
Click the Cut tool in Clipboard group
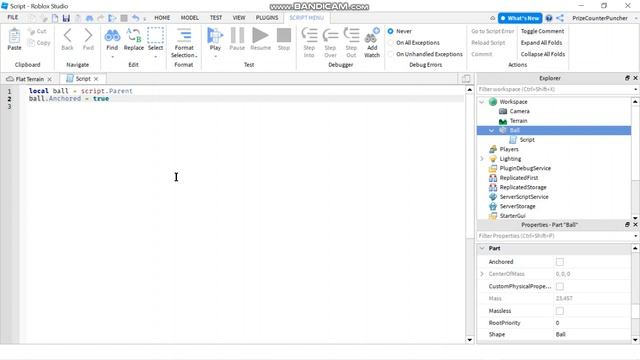[x=37, y=31]
